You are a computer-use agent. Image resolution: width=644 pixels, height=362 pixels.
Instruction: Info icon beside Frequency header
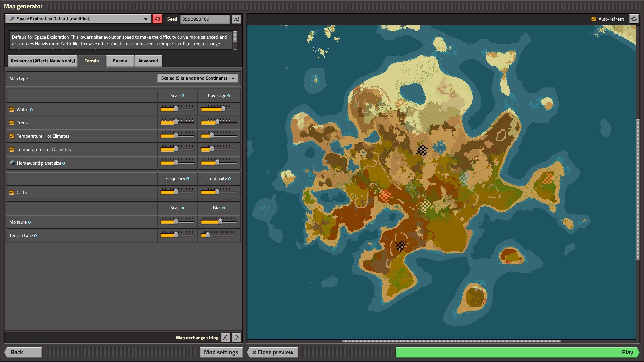point(188,179)
